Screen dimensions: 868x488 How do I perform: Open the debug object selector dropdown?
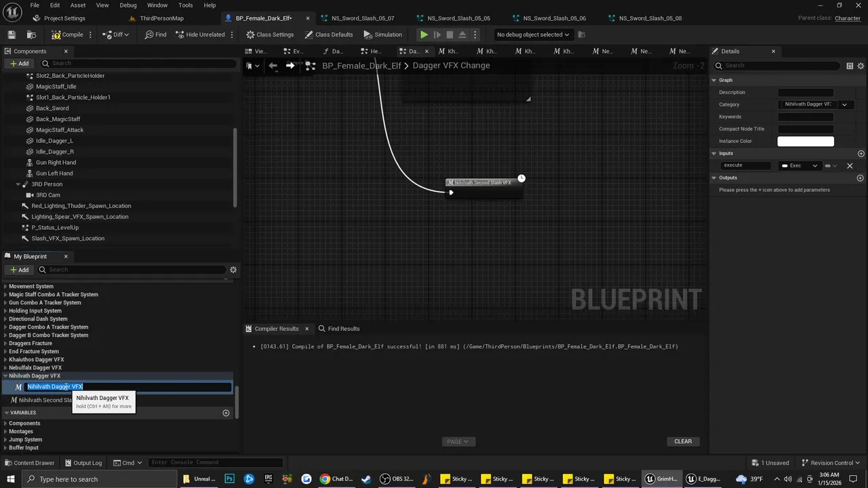pos(533,35)
